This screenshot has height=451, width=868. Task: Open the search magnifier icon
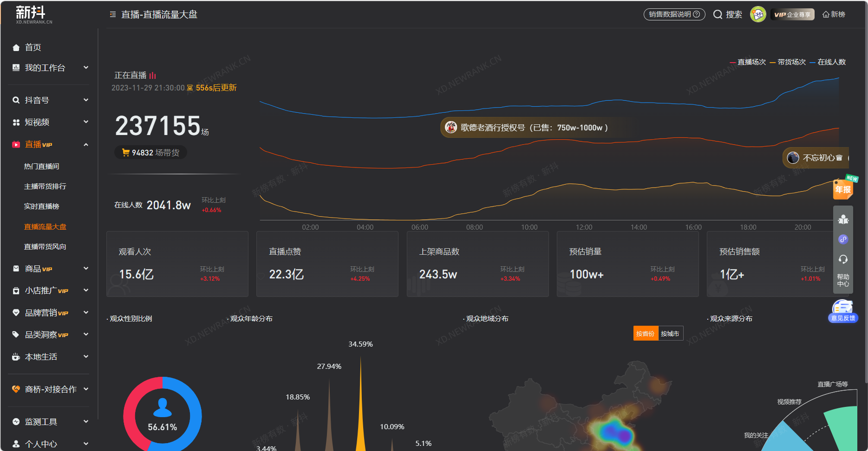point(718,14)
